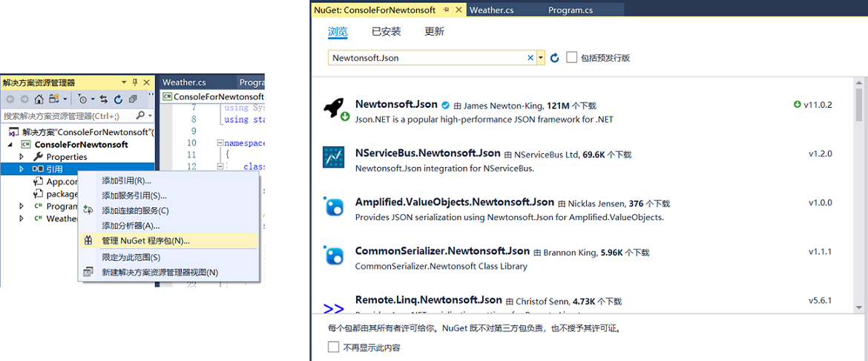The width and height of the screenshot is (868, 361).
Task: Click the connected services icon in context menu
Action: pyautogui.click(x=88, y=210)
